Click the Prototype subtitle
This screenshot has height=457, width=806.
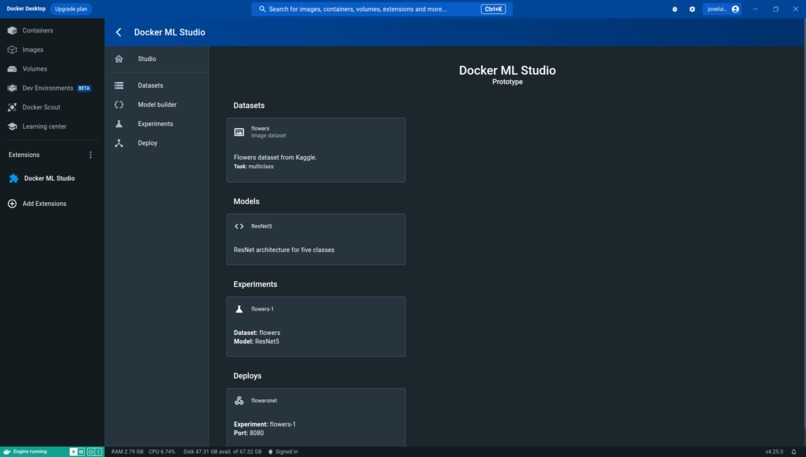tap(507, 82)
